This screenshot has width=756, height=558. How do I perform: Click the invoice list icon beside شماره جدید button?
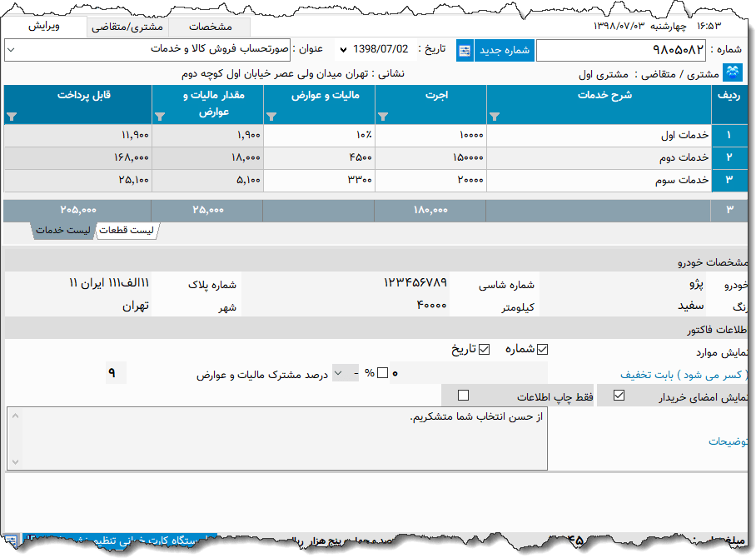(465, 50)
